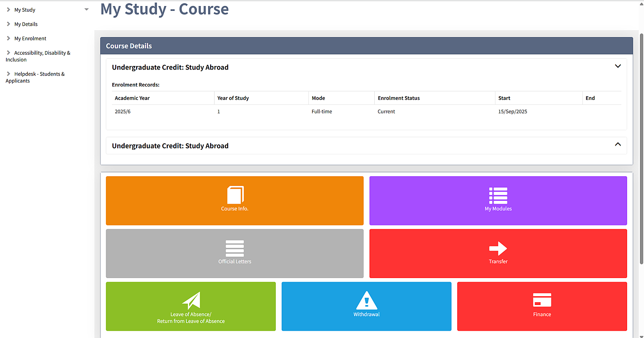Click the Course Info book icon
Viewport: 644px width, 338px height.
pyautogui.click(x=235, y=195)
